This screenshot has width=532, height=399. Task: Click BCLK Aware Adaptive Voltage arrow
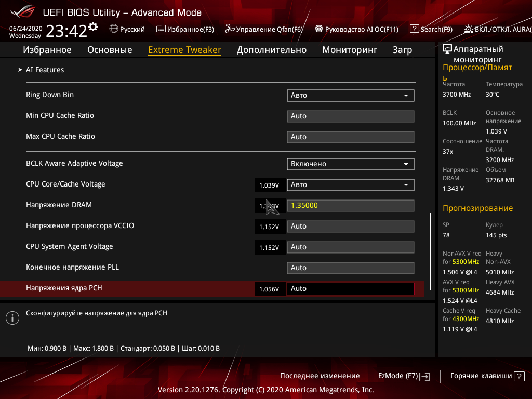406,164
